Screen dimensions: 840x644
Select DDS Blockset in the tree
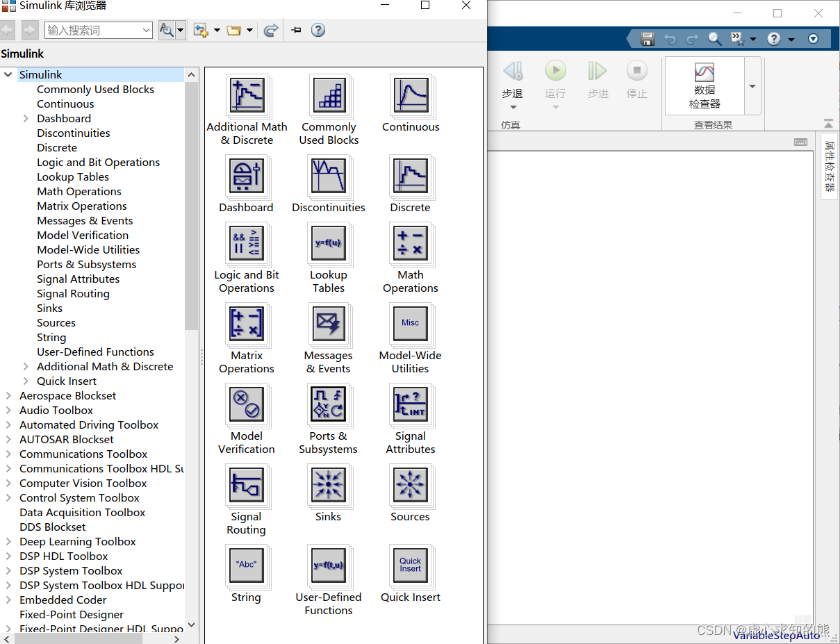point(53,527)
